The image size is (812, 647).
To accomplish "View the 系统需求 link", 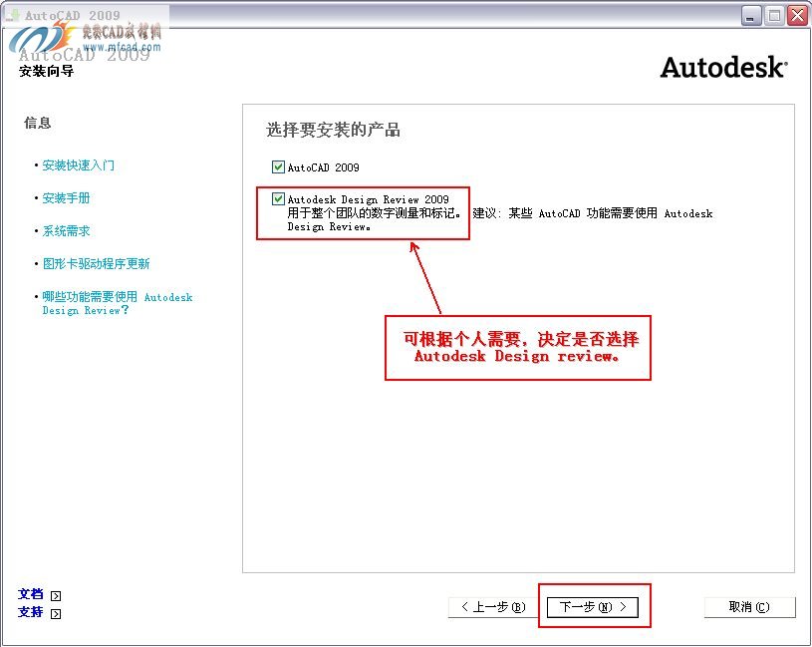I will (67, 231).
